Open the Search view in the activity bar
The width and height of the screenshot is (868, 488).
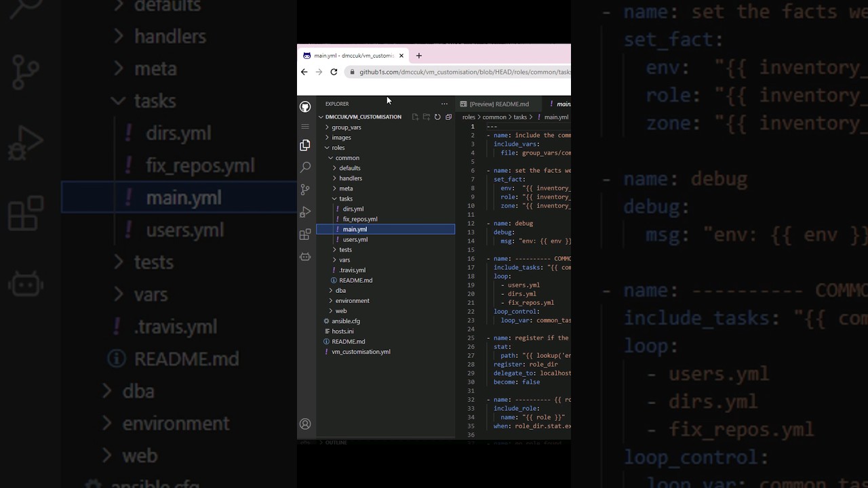tap(305, 167)
